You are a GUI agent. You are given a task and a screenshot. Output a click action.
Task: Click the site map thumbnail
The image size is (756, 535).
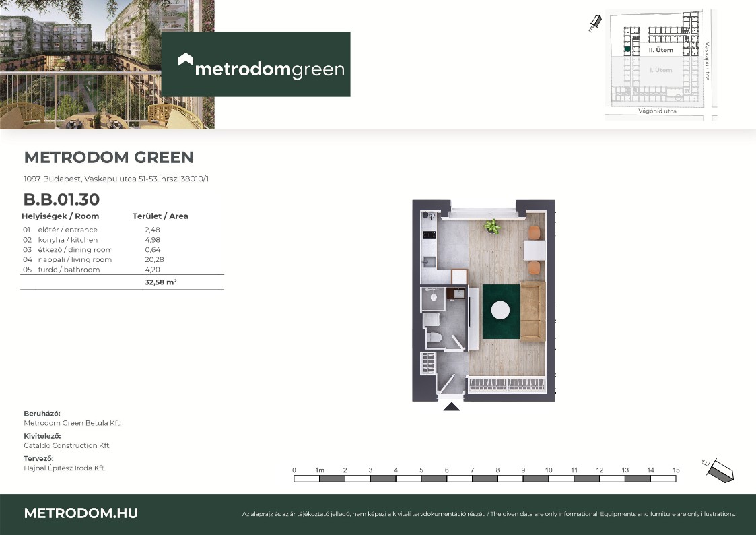click(x=660, y=64)
